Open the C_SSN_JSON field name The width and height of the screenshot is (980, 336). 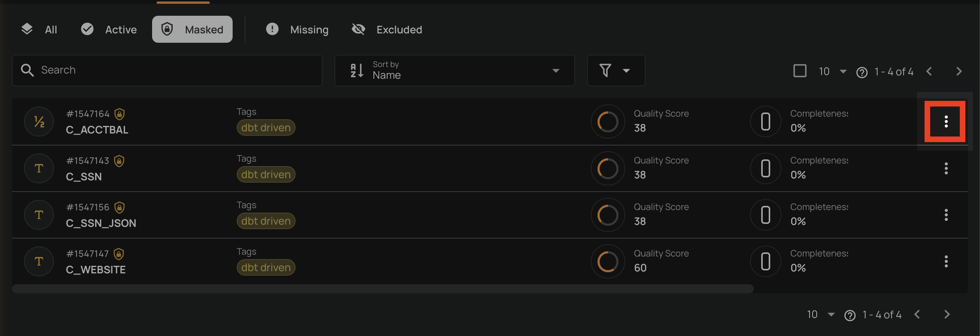(x=101, y=223)
